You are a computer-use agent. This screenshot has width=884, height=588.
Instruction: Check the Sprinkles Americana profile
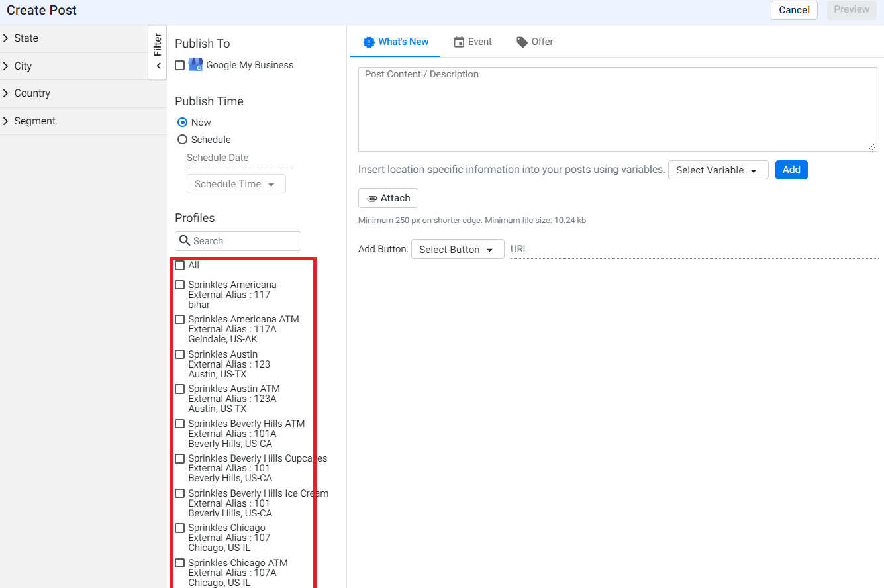click(179, 285)
